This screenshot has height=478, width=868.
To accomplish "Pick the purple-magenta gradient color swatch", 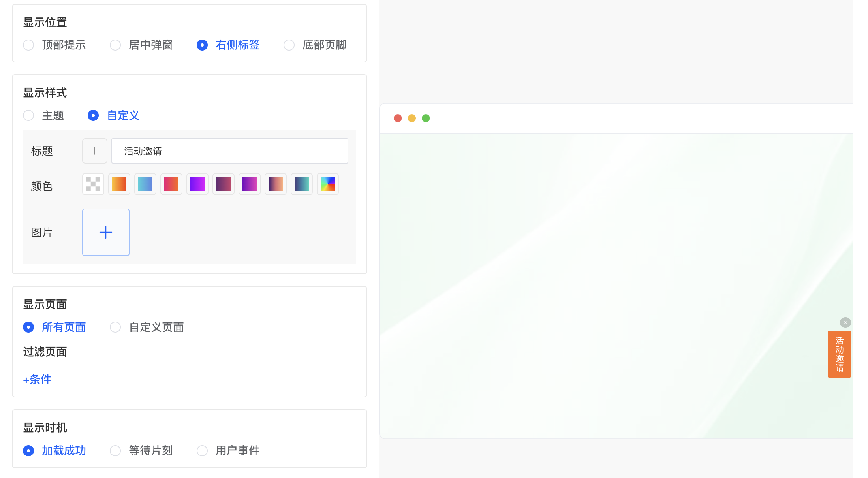I will (x=250, y=184).
